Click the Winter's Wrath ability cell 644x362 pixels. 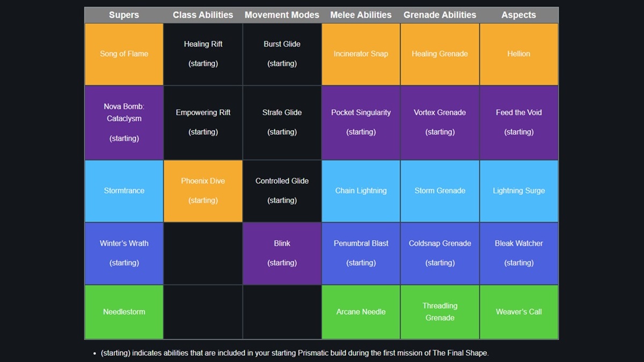[123, 253]
